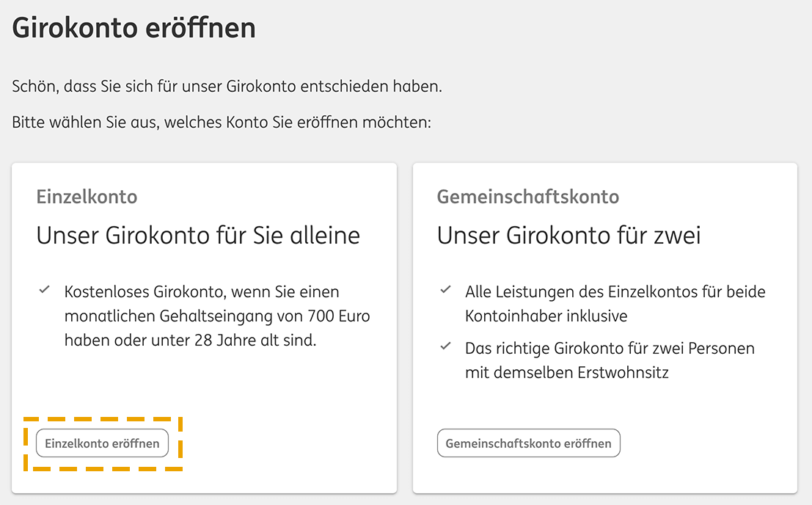
Task: Click the text line "monatlichen Gehaltseingang von 700 Euro"
Action: (x=217, y=316)
